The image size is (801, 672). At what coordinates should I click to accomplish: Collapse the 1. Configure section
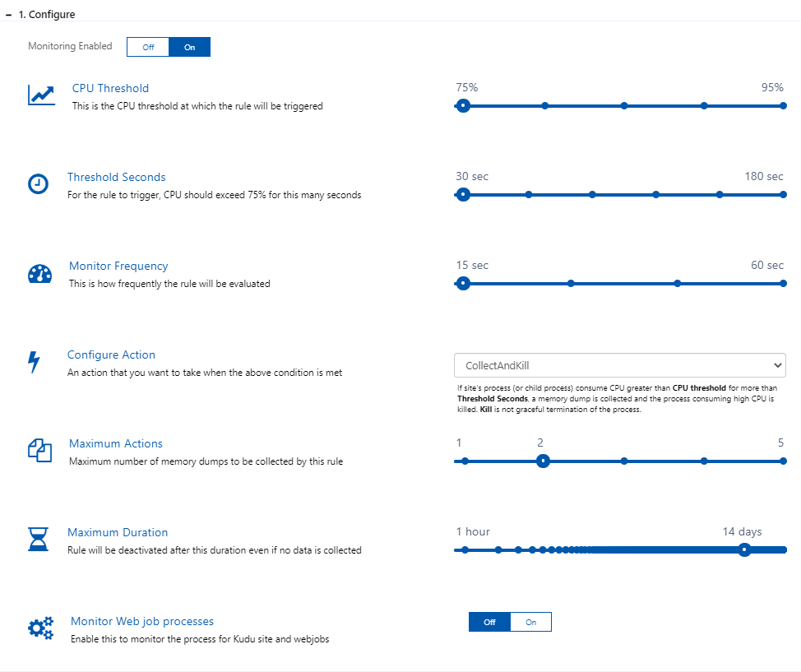(7, 14)
